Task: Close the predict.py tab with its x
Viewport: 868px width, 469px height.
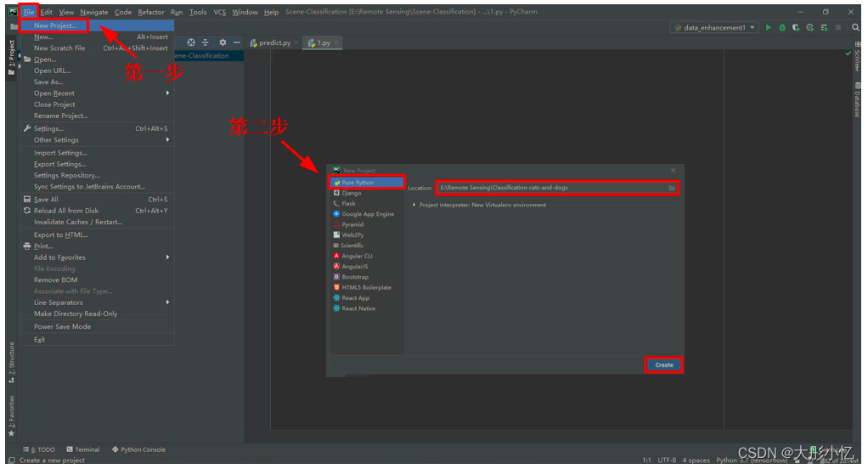Action: pyautogui.click(x=296, y=42)
